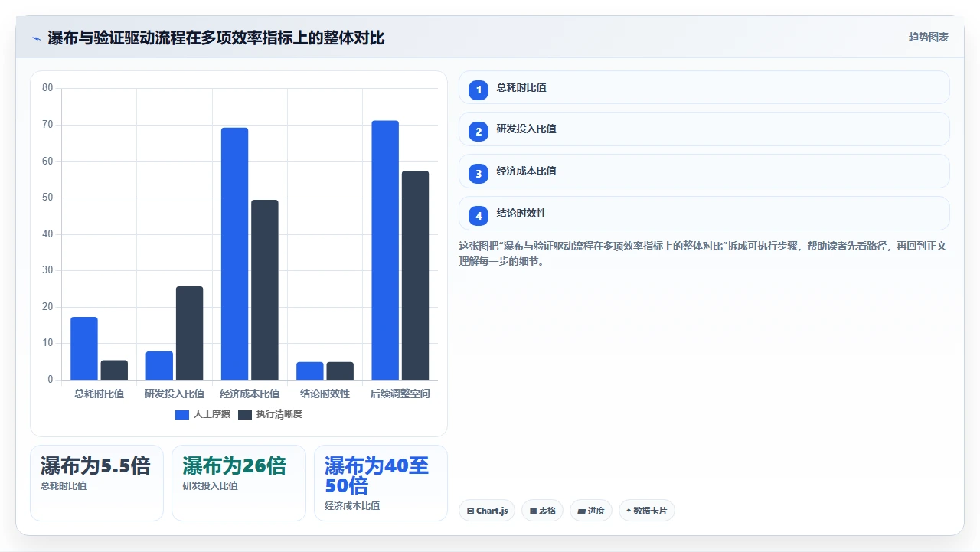
Task: Click the Chart.js tag chip
Action: click(487, 511)
